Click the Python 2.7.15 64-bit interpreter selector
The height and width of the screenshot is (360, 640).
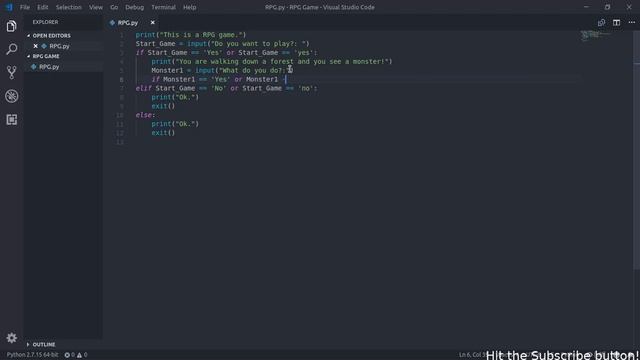coord(32,355)
